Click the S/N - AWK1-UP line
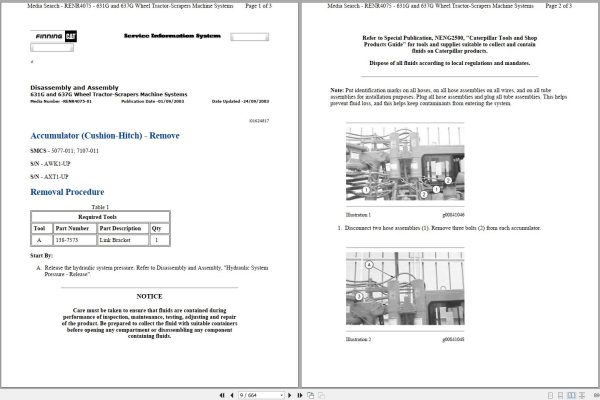Screen dimensions: 600x400 (50, 163)
